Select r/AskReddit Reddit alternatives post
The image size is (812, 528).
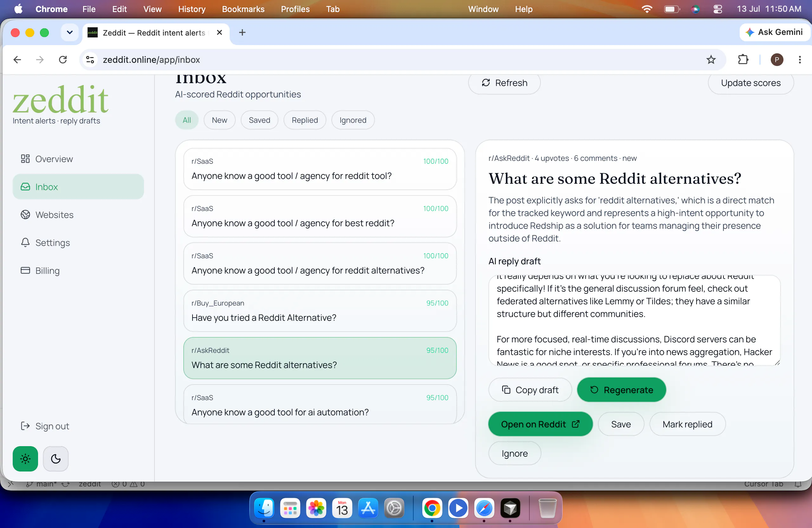(320, 358)
